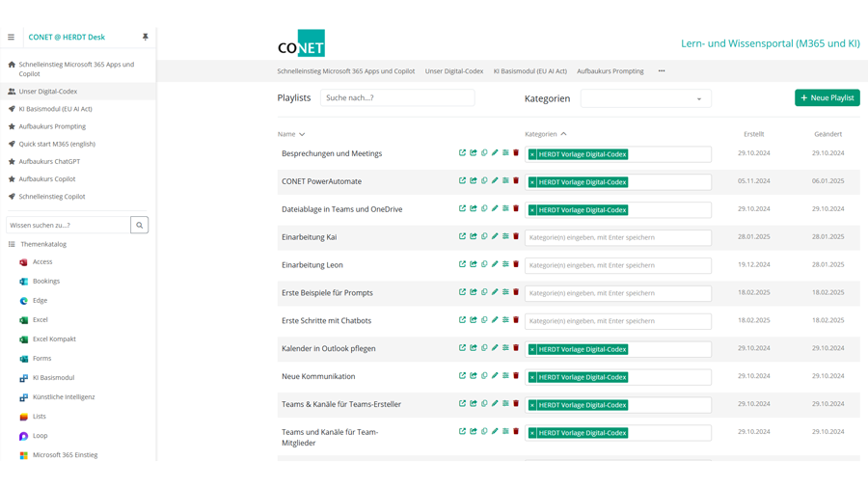868x488 pixels.
Task: Open KI Basismodul (EU AI Act) in top navigation
Action: [530, 70]
